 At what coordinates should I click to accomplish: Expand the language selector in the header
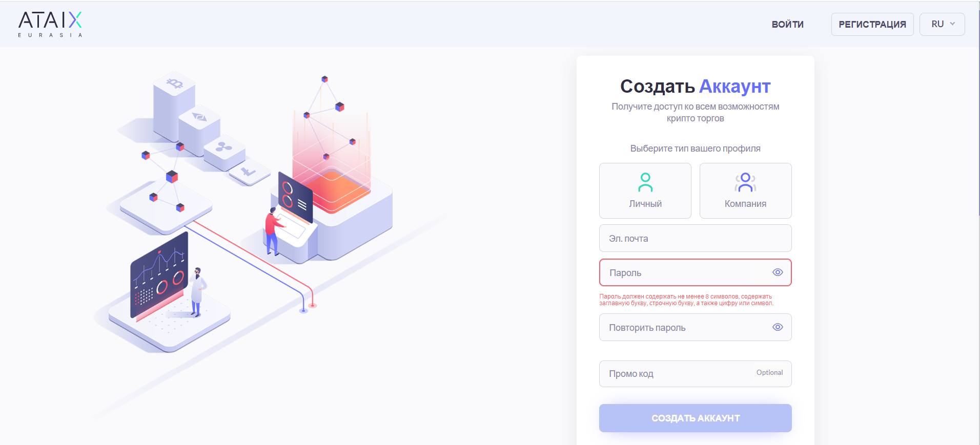pos(942,24)
